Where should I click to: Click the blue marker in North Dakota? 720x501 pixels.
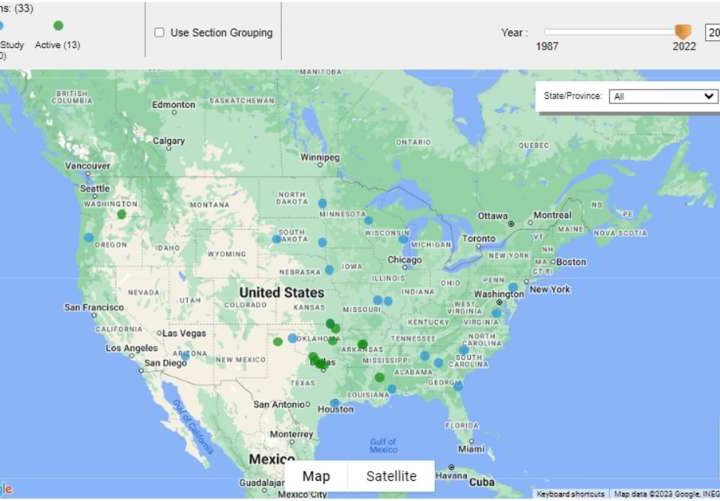322,203
